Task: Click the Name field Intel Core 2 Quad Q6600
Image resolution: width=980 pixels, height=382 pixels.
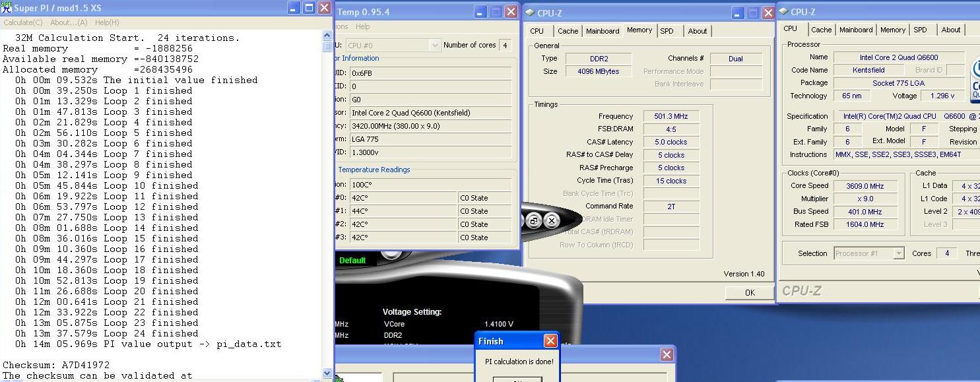Action: [x=898, y=57]
